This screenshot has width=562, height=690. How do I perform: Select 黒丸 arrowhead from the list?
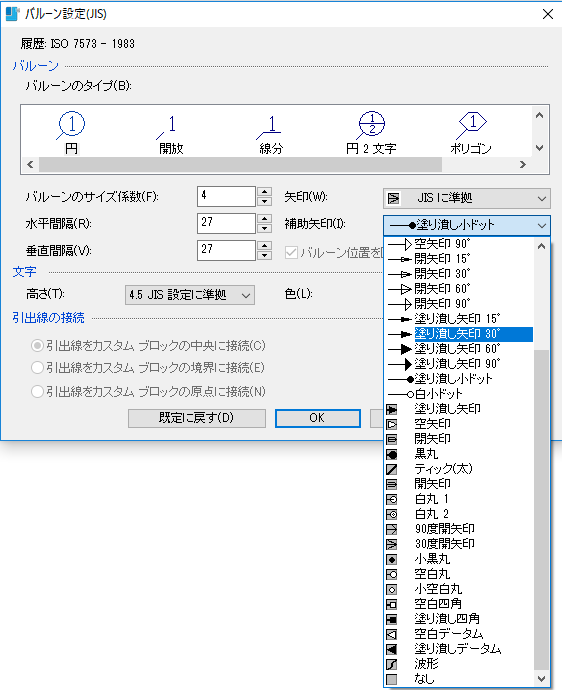coord(458,454)
